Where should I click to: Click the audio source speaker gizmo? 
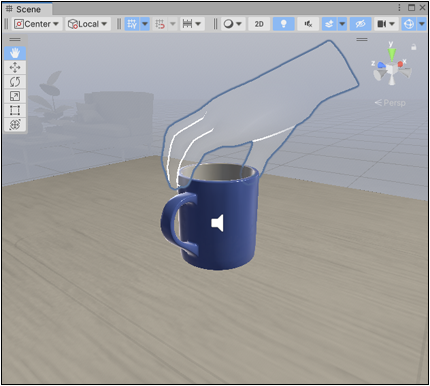(x=217, y=223)
